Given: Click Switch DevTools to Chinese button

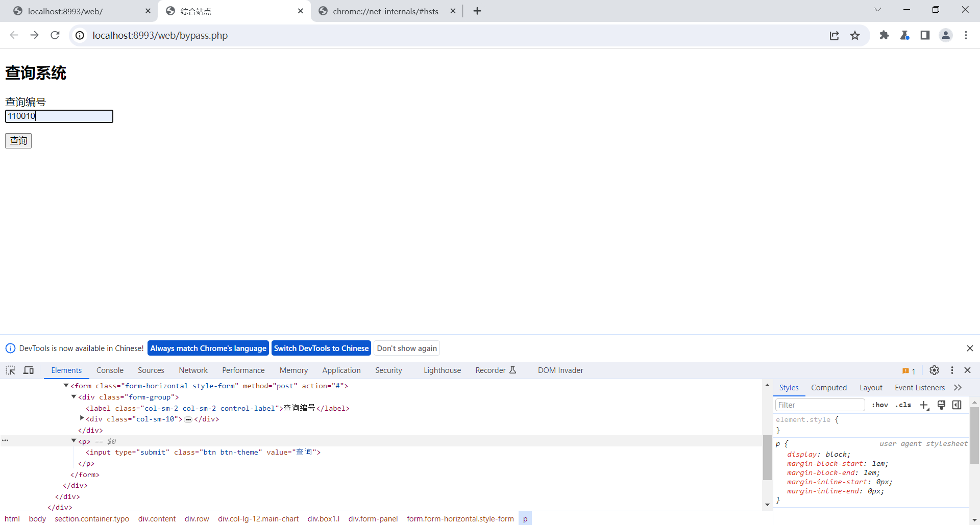Looking at the screenshot, I should (x=321, y=348).
